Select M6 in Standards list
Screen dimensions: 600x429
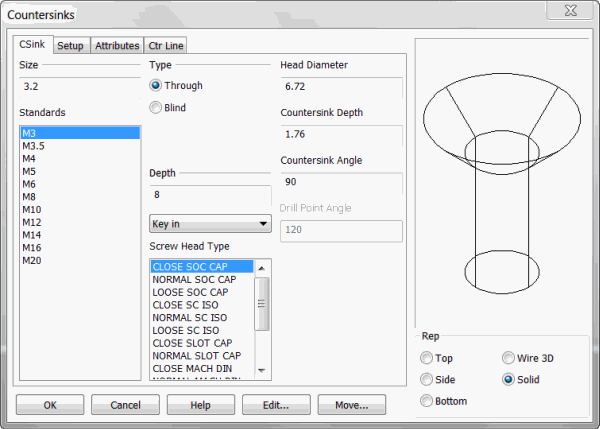[x=80, y=184]
